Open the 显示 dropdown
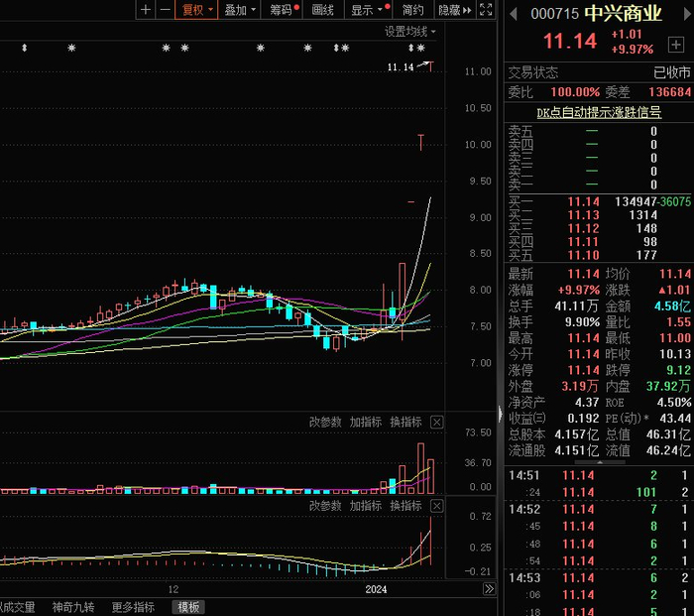This screenshot has width=694, height=616. coord(369,9)
